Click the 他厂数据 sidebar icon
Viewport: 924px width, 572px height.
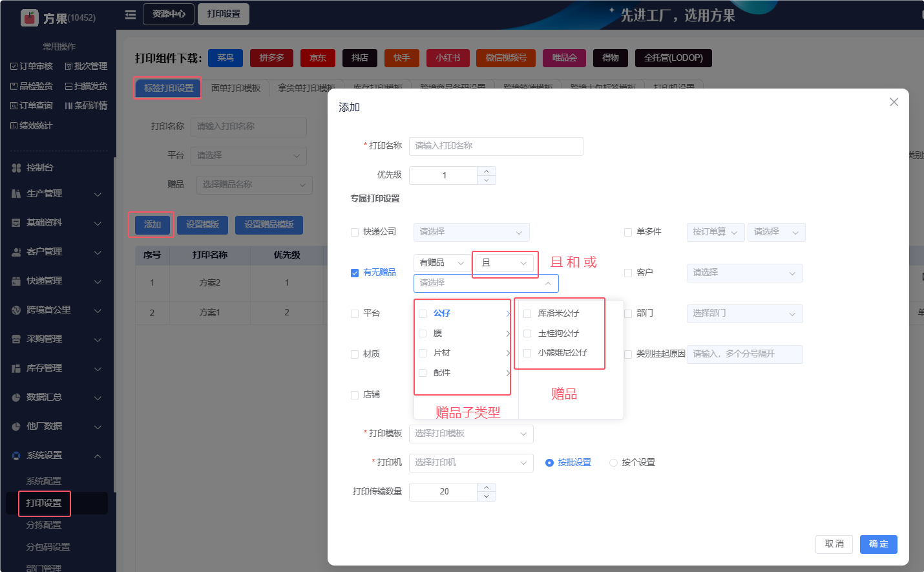[x=16, y=426]
